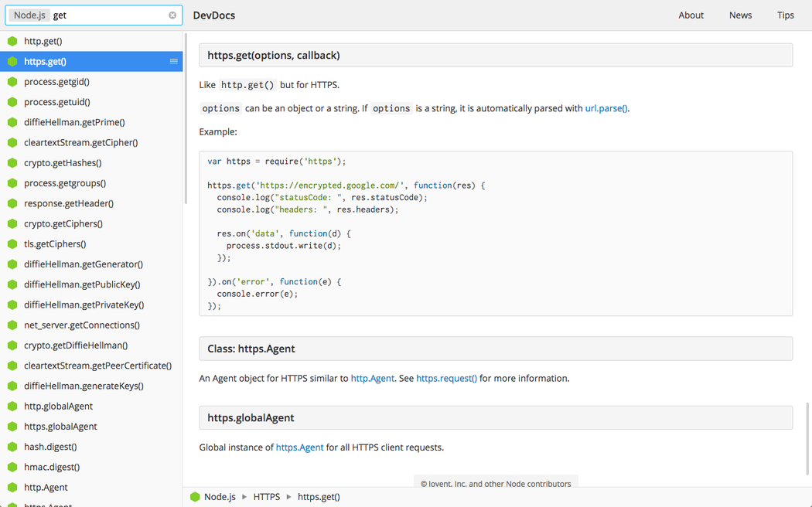Click the https.Agent link under https.globalAgent
The height and width of the screenshot is (507, 812).
tap(299, 447)
